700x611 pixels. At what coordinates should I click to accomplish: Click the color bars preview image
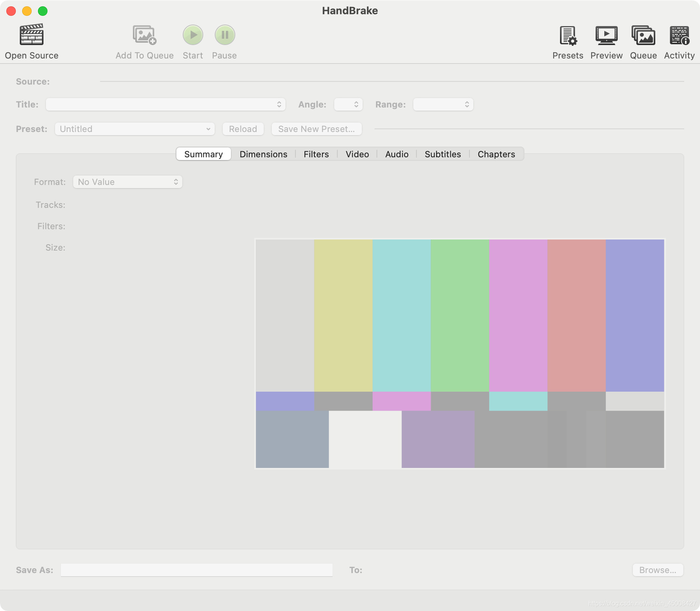click(460, 354)
